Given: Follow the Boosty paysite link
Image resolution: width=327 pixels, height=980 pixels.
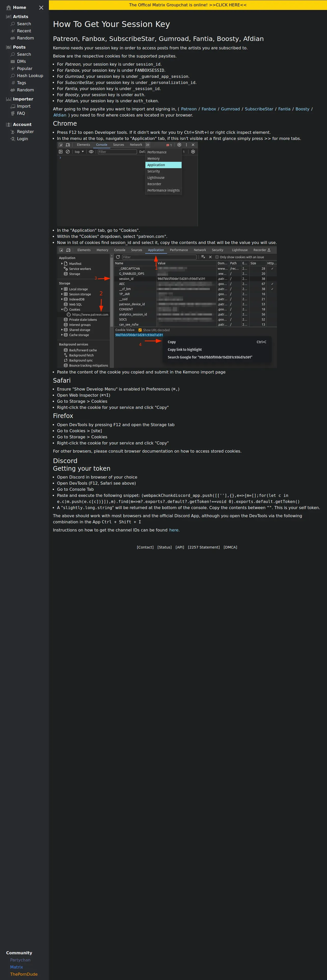Looking at the screenshot, I should click(302, 109).
